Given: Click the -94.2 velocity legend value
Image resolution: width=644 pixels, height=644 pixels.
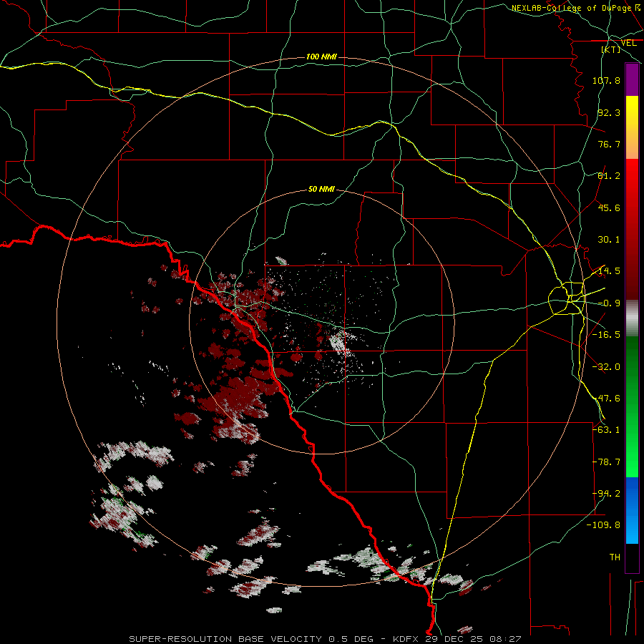Looking at the screenshot, I should [x=606, y=494].
